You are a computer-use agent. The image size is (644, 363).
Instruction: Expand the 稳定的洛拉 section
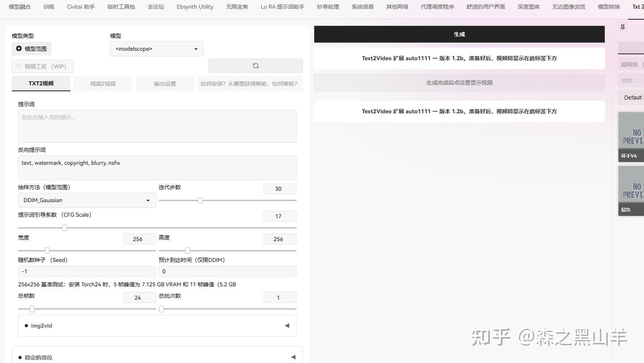293,357
